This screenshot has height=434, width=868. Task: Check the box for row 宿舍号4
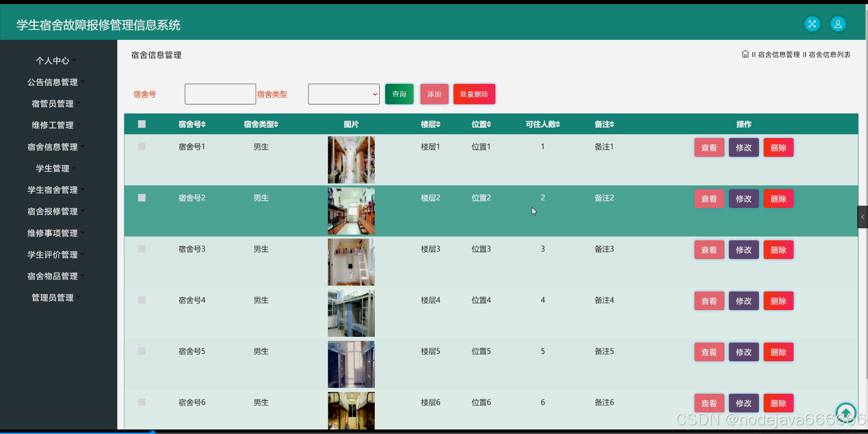[142, 300]
